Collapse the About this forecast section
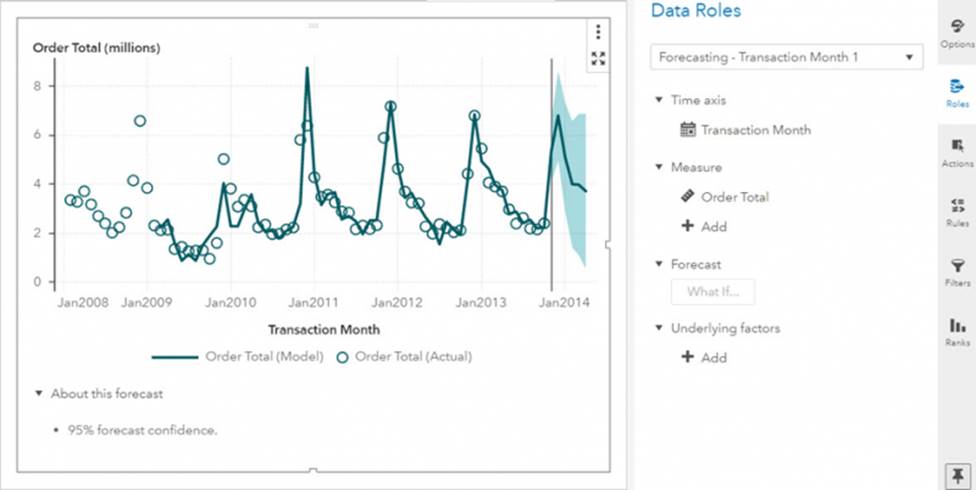Viewport: 976px width, 490px height. tap(38, 394)
